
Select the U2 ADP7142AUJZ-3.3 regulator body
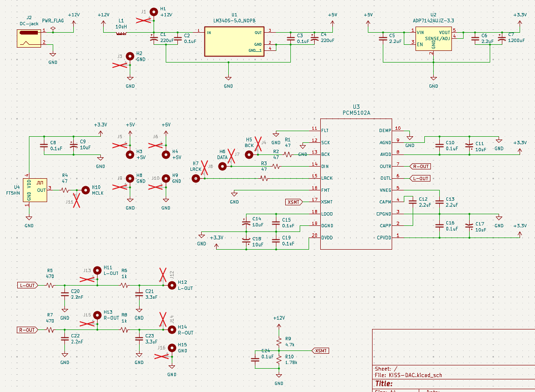pyautogui.click(x=433, y=39)
